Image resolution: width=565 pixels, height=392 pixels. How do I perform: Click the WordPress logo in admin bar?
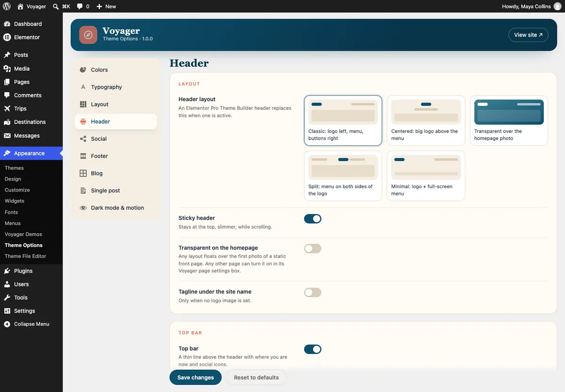tap(7, 7)
